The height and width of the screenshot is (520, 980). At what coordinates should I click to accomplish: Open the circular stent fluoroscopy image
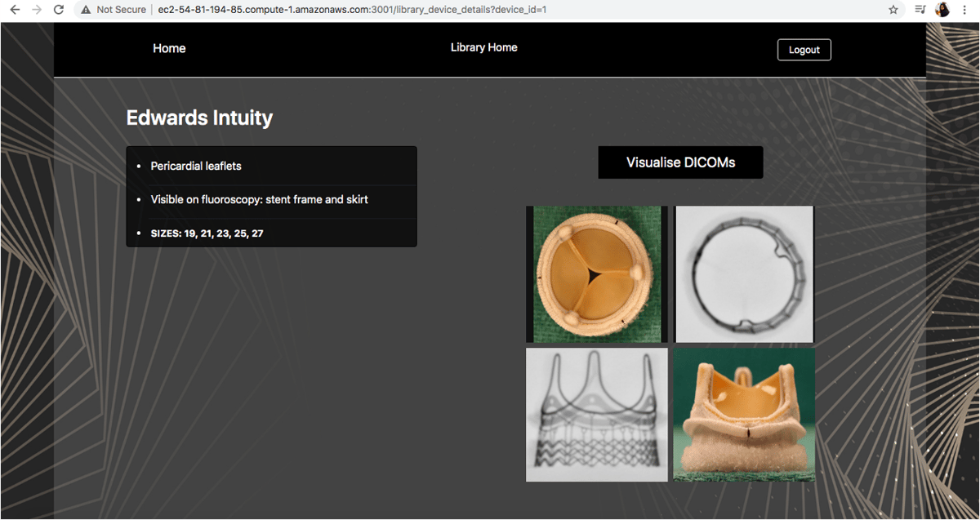(744, 274)
